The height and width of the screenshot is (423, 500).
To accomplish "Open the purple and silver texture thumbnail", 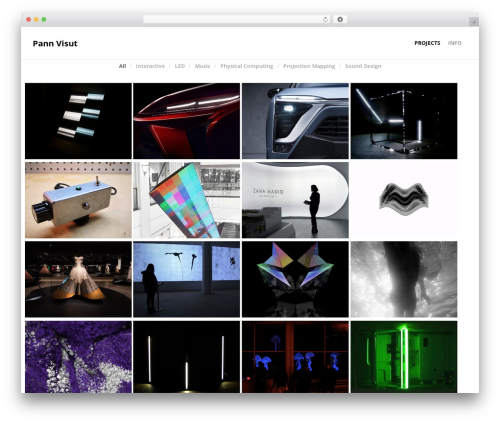I will pos(78,357).
